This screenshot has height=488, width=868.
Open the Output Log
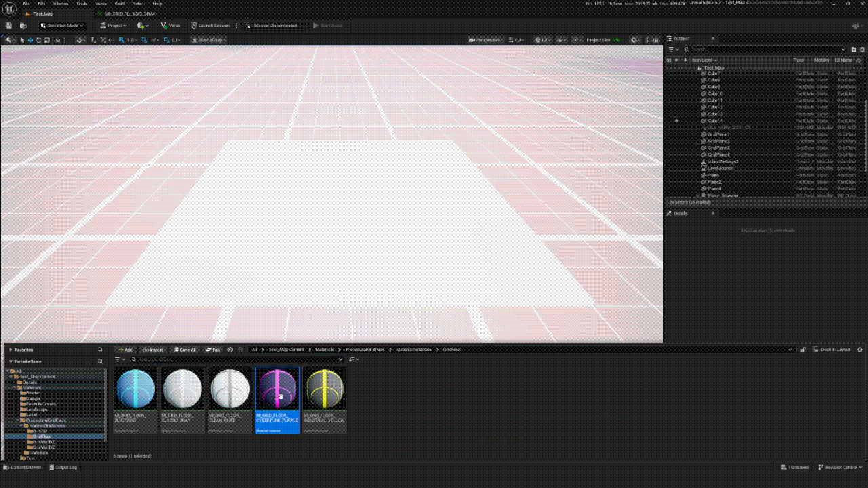tap(62, 467)
